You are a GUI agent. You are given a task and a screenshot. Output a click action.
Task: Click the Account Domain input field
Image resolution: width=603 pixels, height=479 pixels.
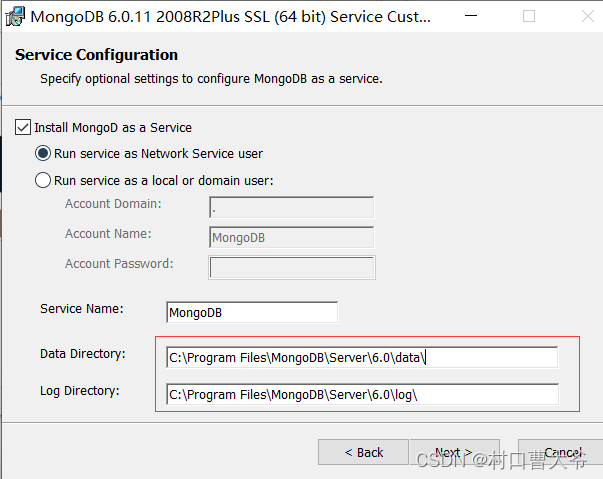coord(292,207)
